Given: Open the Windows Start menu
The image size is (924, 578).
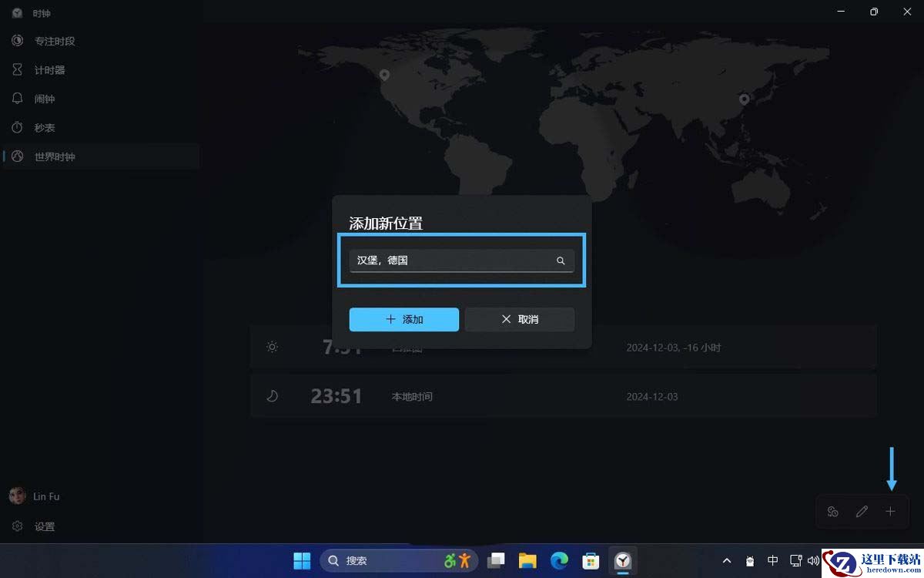Looking at the screenshot, I should tap(302, 560).
